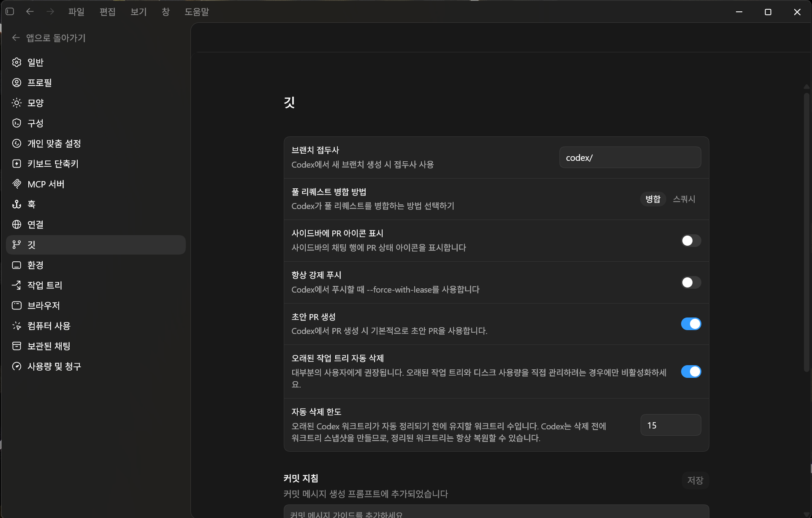Disable 오래된 작업 트리 자동 삭제 toggle
The width and height of the screenshot is (812, 518).
pos(691,372)
